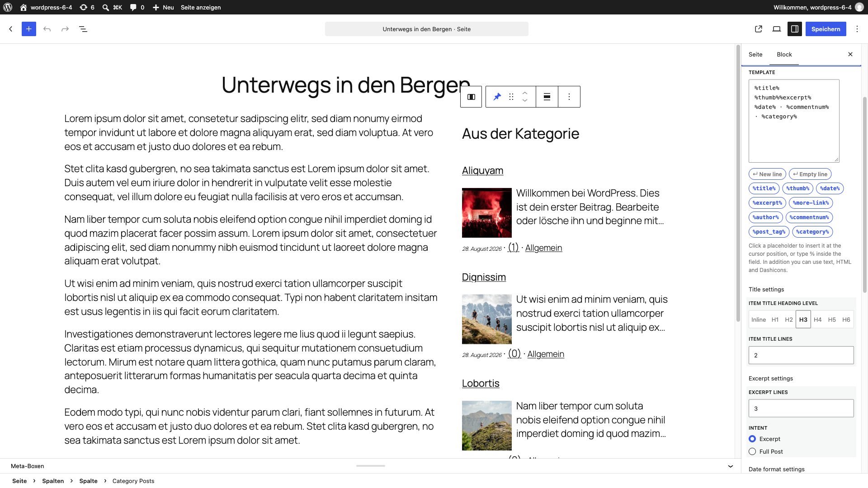868x488 pixels.
Task: Click inside the Template textarea
Action: 794,121
